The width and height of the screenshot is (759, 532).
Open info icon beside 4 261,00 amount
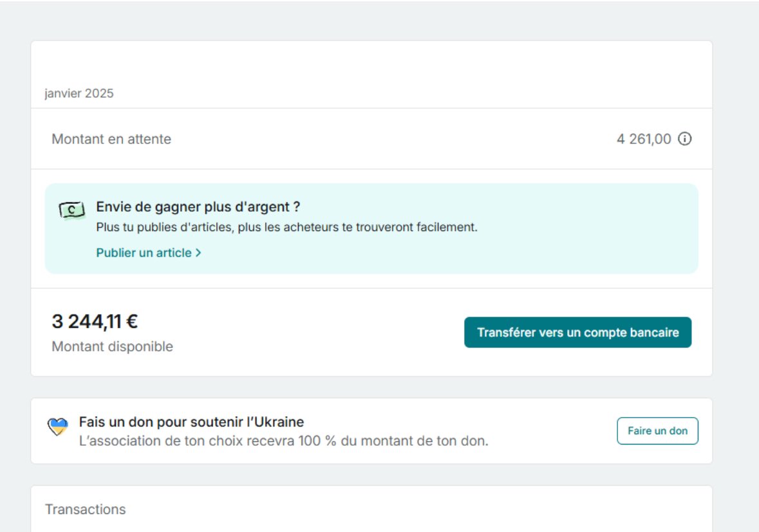[684, 139]
